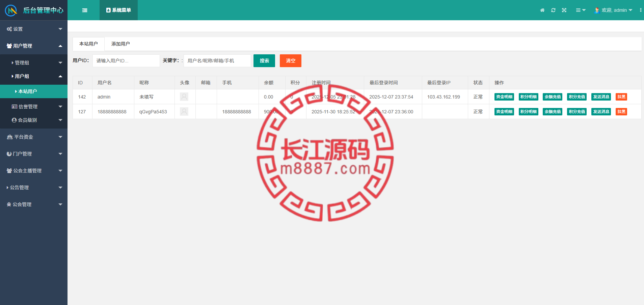
Task: Click the 后台管理中心 logo icon
Action: pyautogui.click(x=11, y=10)
